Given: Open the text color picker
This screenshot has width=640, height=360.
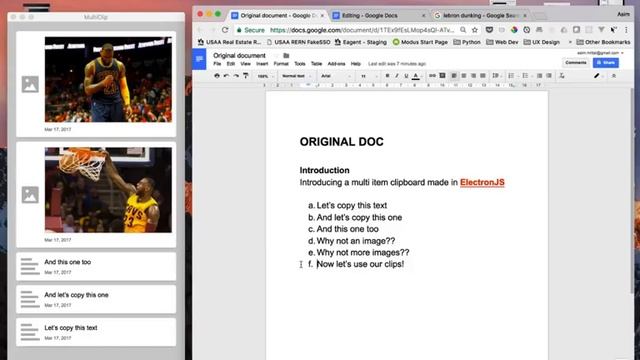Looking at the screenshot, I should [x=416, y=76].
